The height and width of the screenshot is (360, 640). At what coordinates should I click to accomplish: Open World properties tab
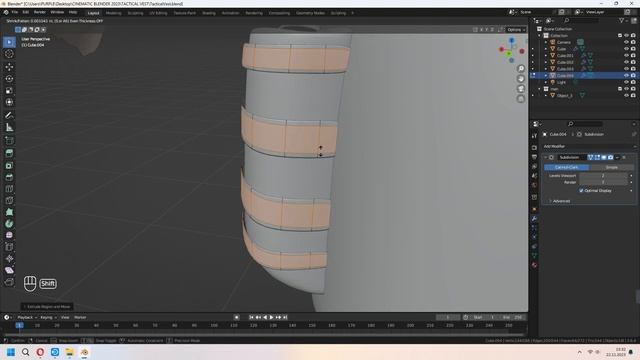[534, 186]
